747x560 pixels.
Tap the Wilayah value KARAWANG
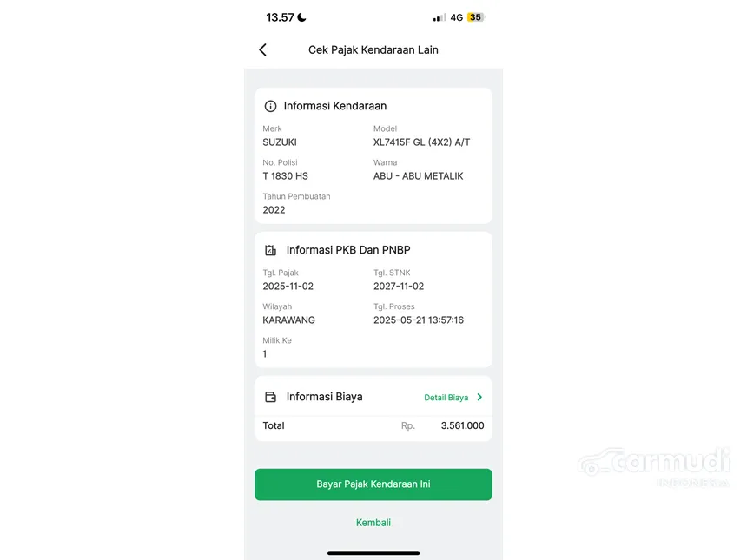point(288,320)
